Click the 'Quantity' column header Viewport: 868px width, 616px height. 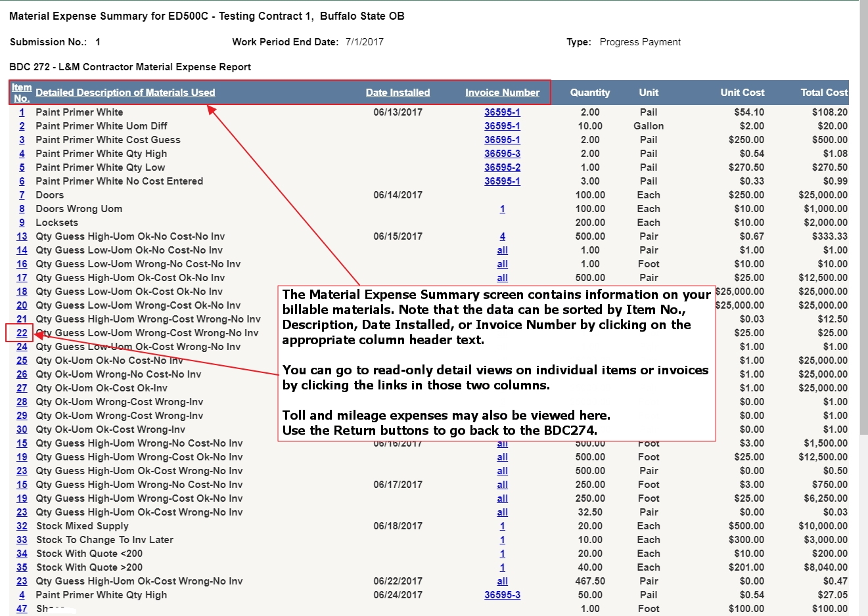pyautogui.click(x=590, y=93)
